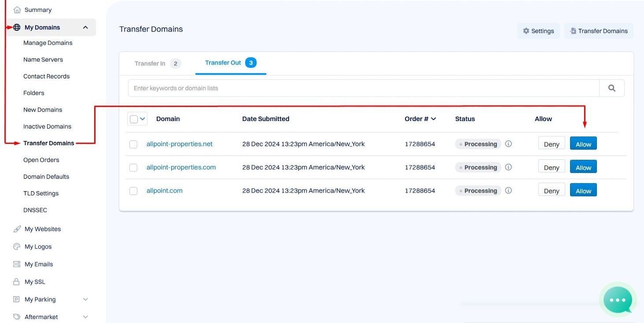This screenshot has height=323, width=644.
Task: Click order number in allpoint.com row
Action: [x=420, y=191]
